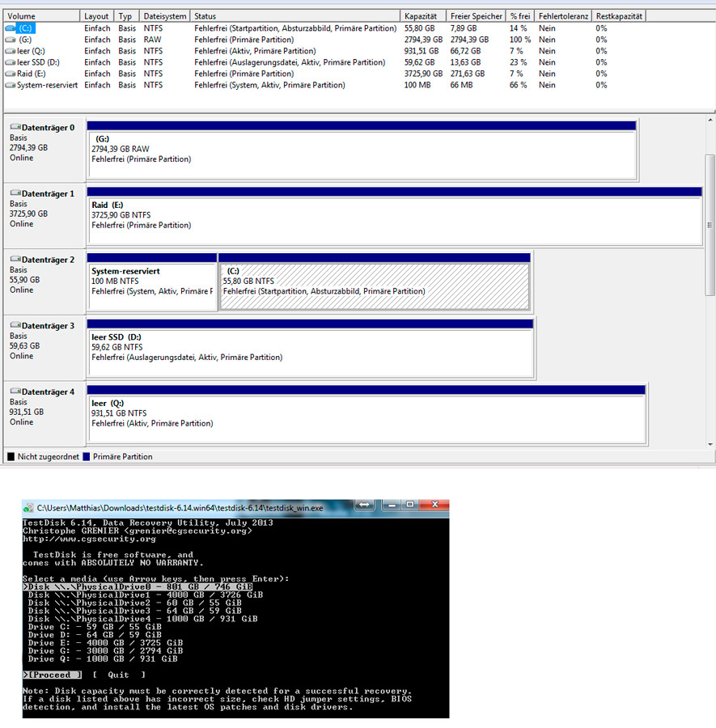Sort by the Fehlertoleranz column header
Image resolution: width=716 pixels, height=728 pixels.
click(563, 16)
